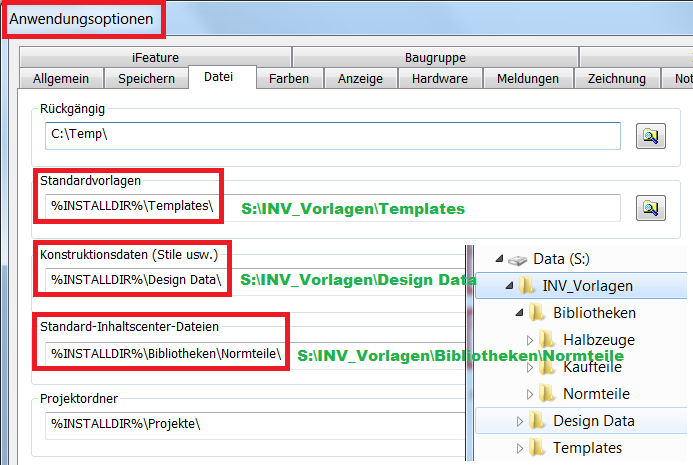The width and height of the screenshot is (693, 465).
Task: Open the Zeichnung tab
Action: point(617,78)
